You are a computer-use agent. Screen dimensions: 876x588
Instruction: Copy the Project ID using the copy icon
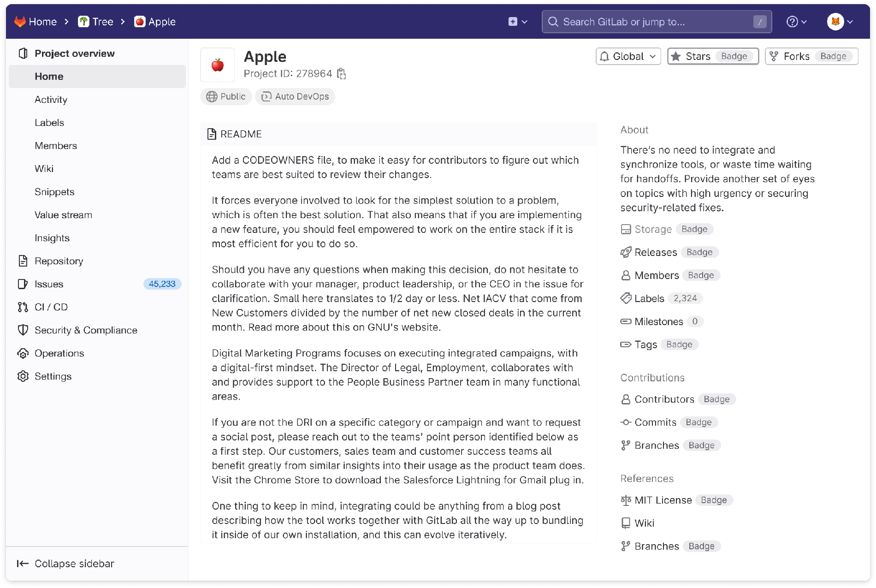pyautogui.click(x=342, y=73)
